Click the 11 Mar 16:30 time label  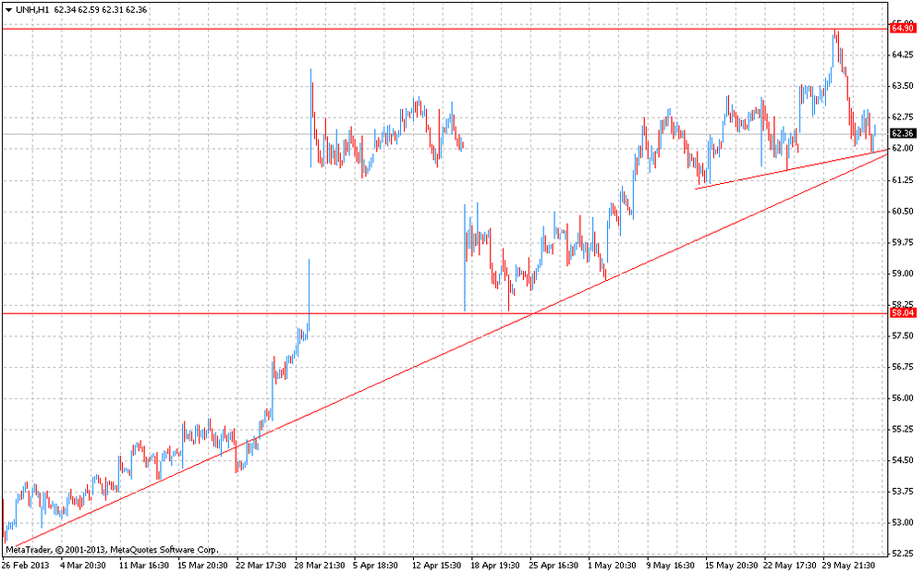tap(144, 566)
